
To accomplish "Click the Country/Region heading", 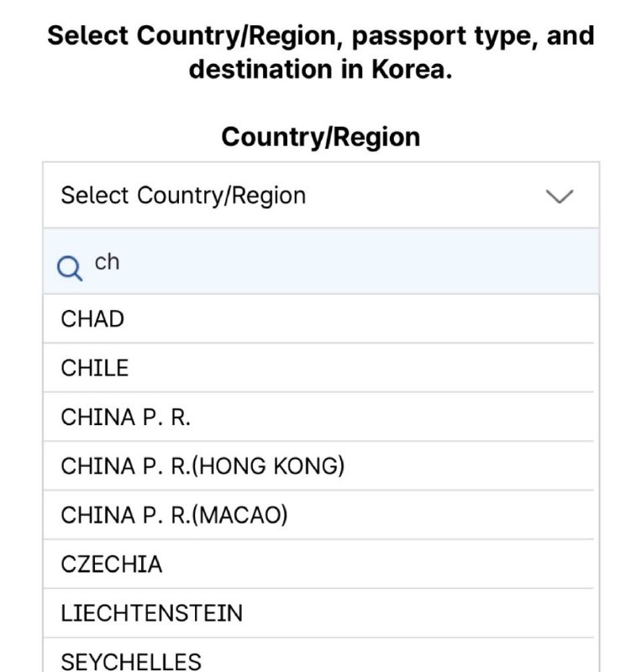I will pos(319,136).
